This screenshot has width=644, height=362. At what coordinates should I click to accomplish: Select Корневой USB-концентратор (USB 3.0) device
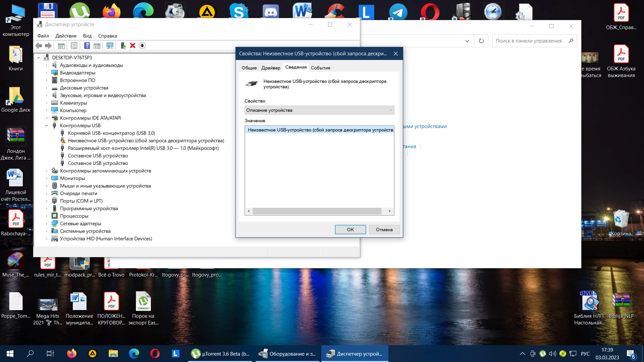point(111,133)
